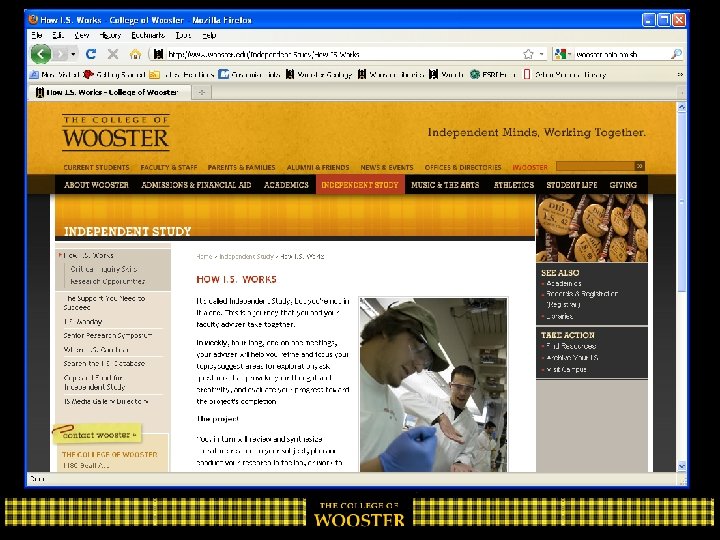The image size is (720, 540).
Task: Open the Academics nav item
Action: tap(286, 185)
